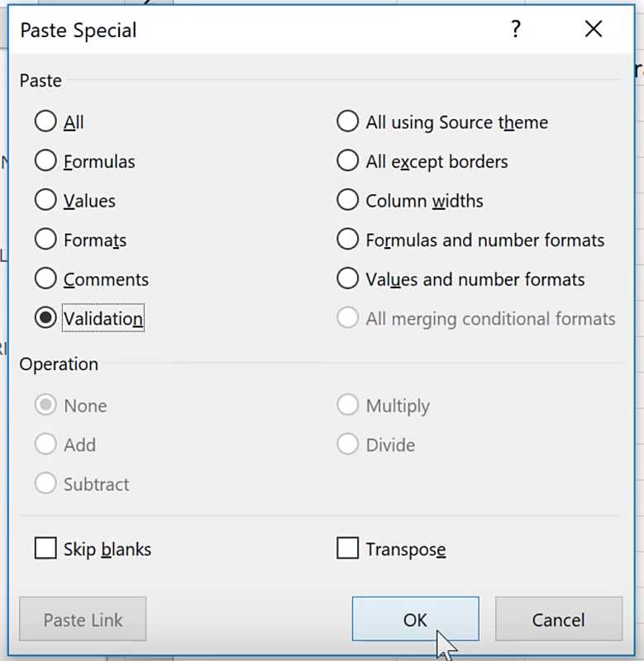Cancel the Paste Special dialog
The height and width of the screenshot is (661, 644).
pos(558,620)
